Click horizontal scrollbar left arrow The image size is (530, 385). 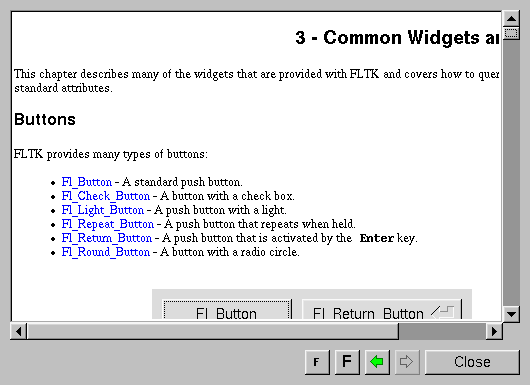coord(19,331)
